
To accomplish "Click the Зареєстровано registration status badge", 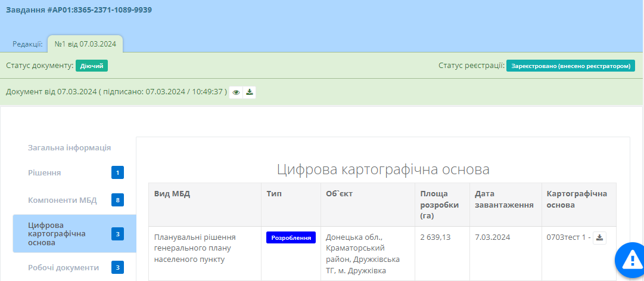I will tap(570, 66).
